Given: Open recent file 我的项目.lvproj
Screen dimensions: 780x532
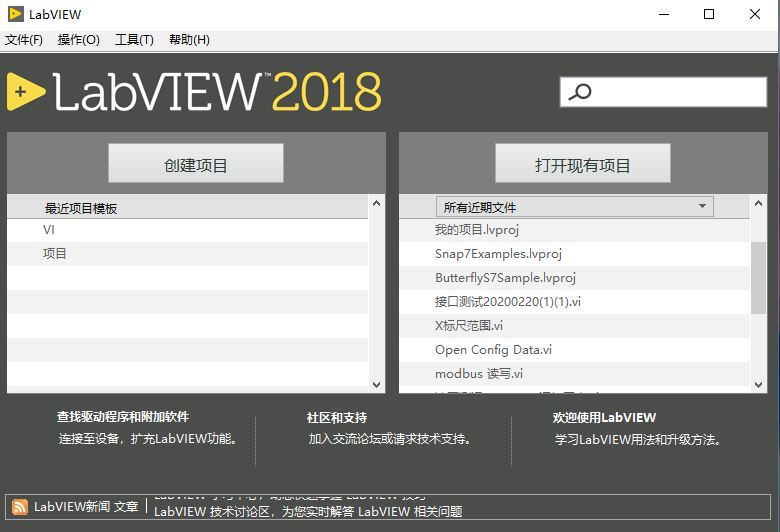Looking at the screenshot, I should pyautogui.click(x=575, y=230).
